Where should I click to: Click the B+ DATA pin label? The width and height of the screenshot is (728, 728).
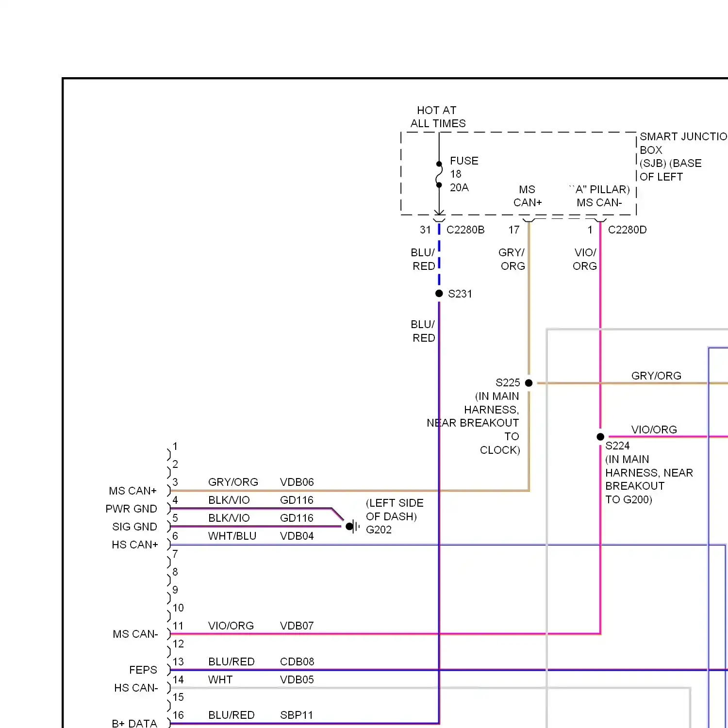(134, 723)
